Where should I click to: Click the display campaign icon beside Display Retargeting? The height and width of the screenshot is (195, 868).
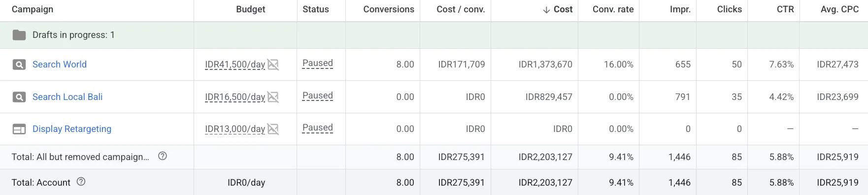click(19, 129)
